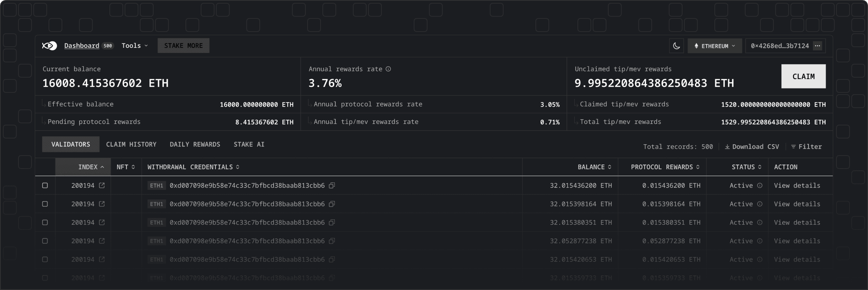Click Annual rewards rate info icon
Viewport: 868px width, 290px height.
coord(388,69)
